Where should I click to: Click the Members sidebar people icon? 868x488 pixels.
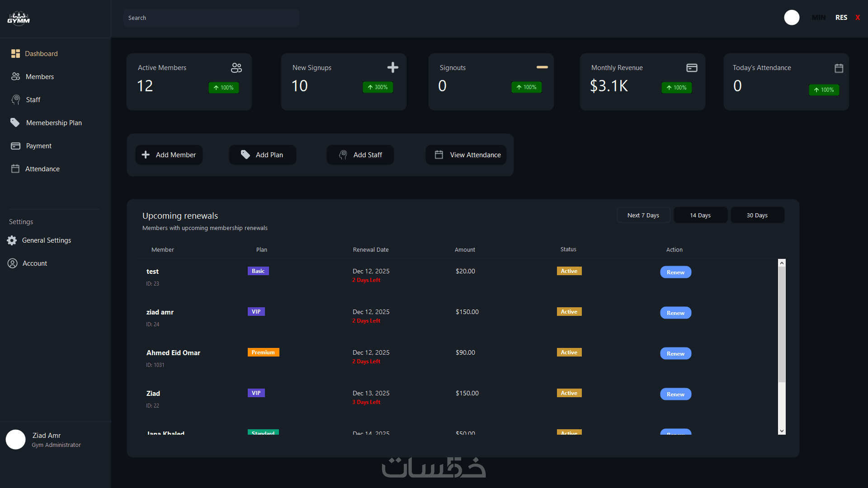[x=15, y=77]
